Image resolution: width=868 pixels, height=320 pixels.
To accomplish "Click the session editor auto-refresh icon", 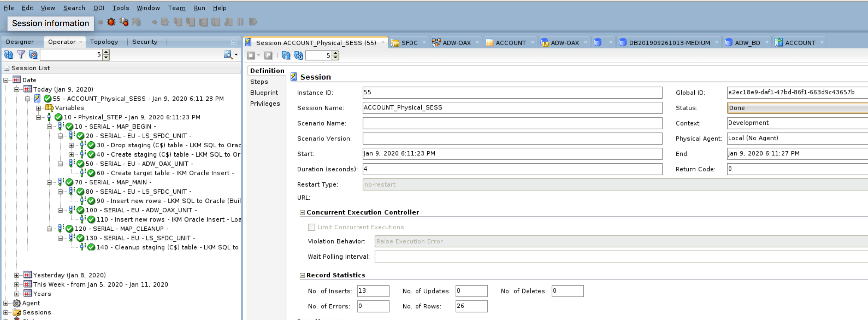I will point(298,56).
